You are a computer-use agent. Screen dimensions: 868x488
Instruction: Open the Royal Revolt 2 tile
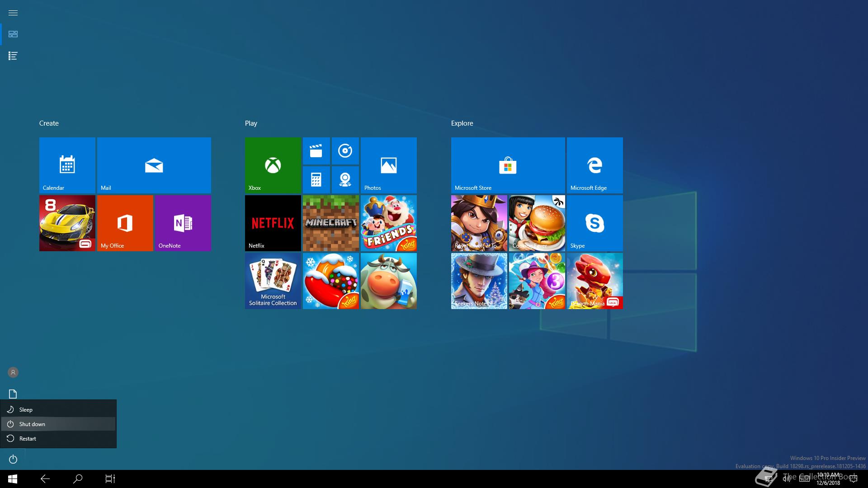(x=479, y=223)
